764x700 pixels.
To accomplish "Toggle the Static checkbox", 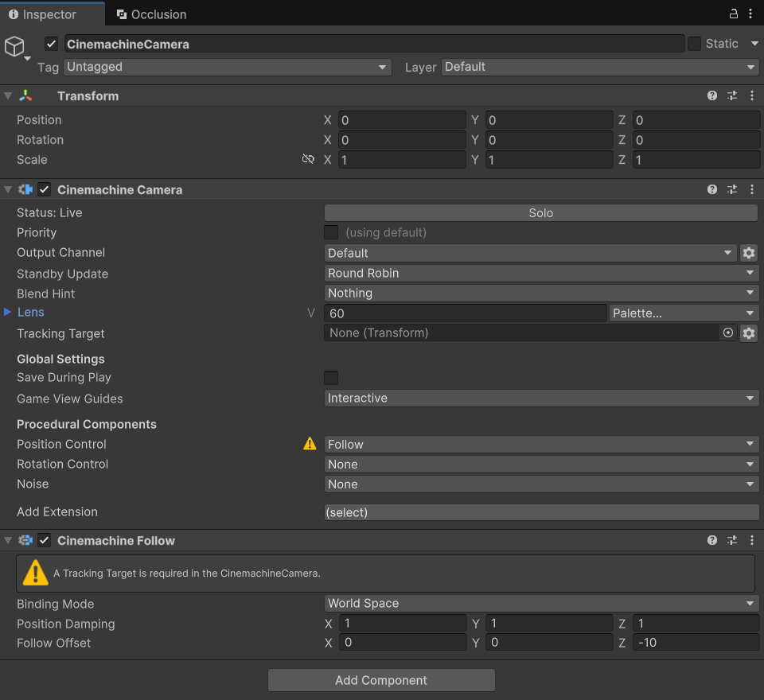I will tap(694, 44).
